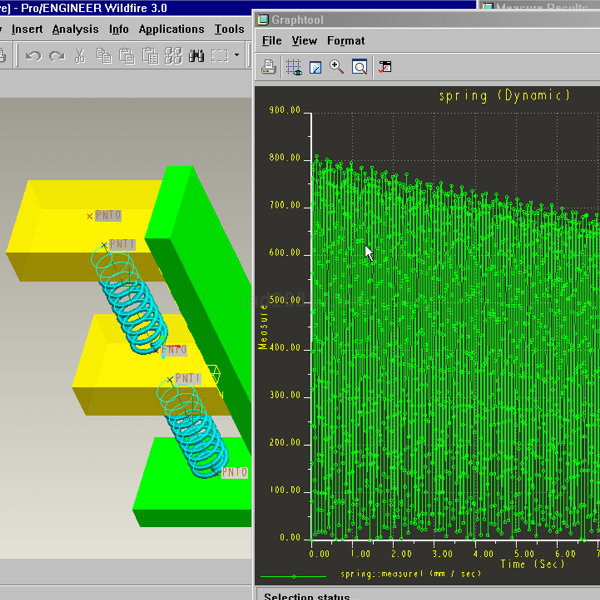
Task: Click the Copy icon in toolbar
Action: (x=103, y=56)
